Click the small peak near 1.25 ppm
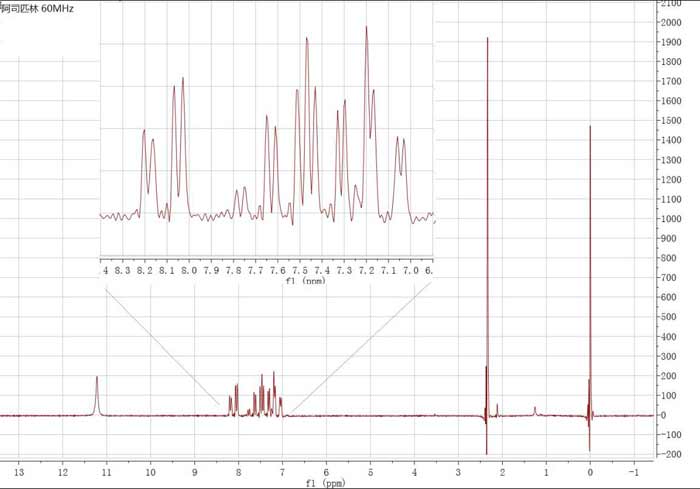Image resolution: width=700 pixels, height=489 pixels. pyautogui.click(x=535, y=409)
